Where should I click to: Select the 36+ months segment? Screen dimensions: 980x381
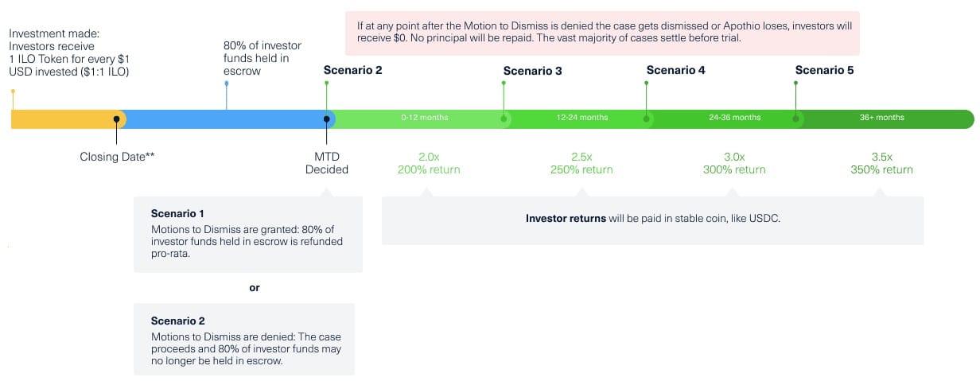click(x=881, y=119)
